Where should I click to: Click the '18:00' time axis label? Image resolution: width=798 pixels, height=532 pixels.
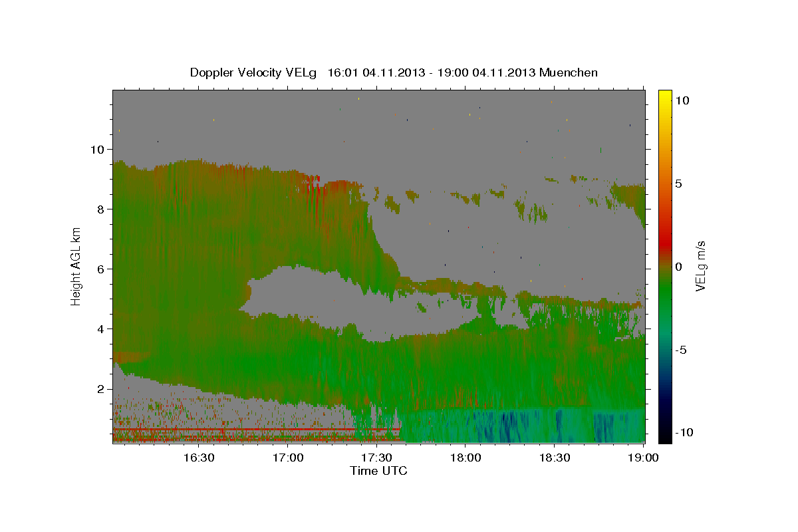465,458
